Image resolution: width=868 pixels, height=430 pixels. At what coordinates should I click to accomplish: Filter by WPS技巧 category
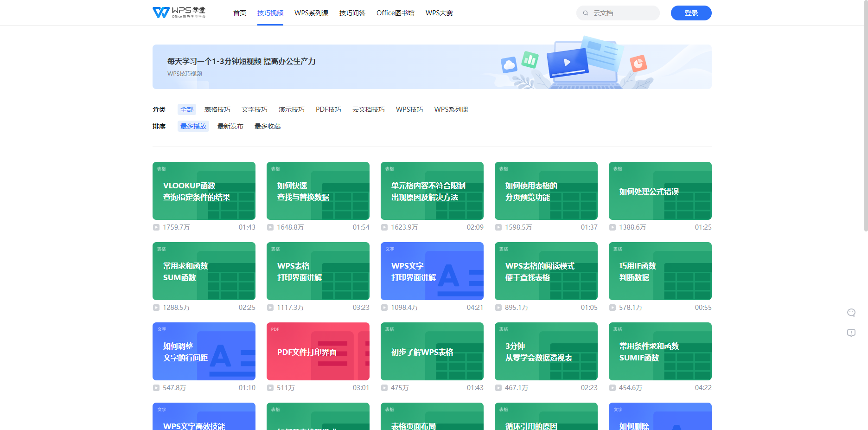click(x=409, y=109)
